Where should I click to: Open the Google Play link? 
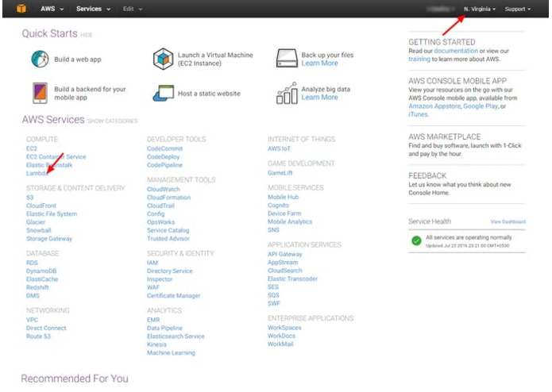pyautogui.click(x=481, y=106)
